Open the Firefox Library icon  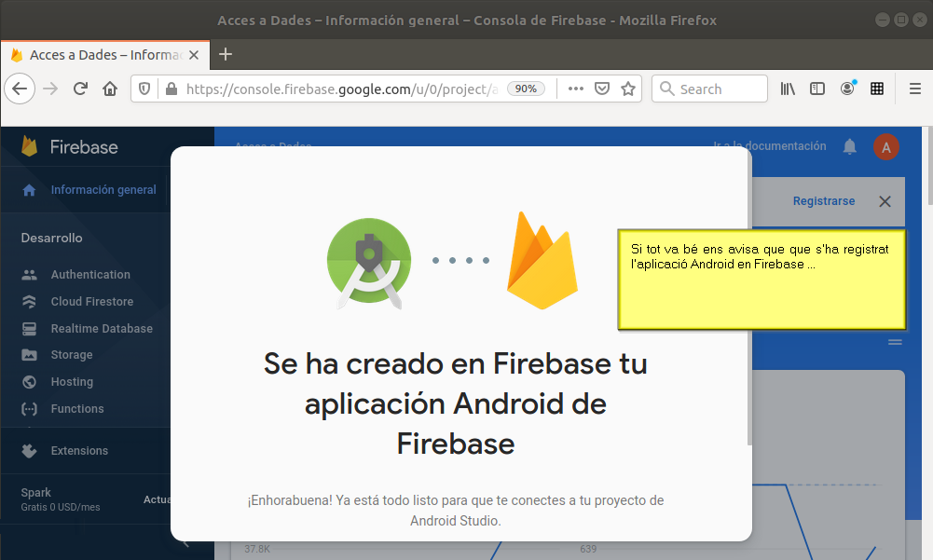tap(788, 89)
